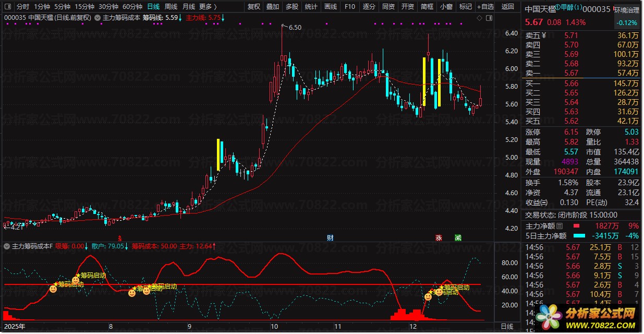Click the list icon beside 主力净额
The image size is (644, 334).
[x=560, y=226]
